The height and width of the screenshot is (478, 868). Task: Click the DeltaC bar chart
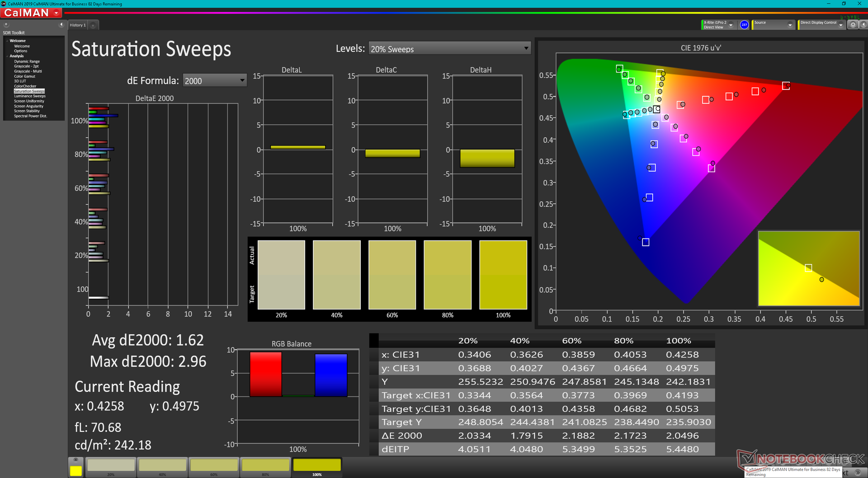point(392,150)
